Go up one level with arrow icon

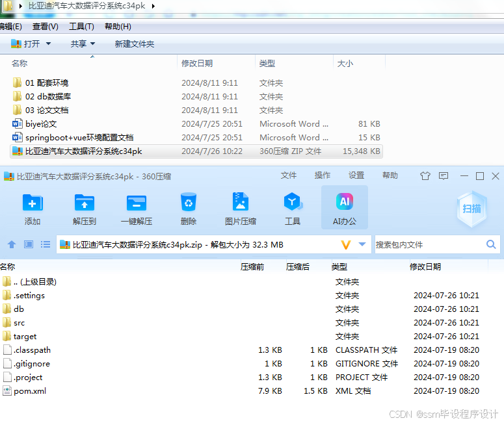[x=12, y=245]
